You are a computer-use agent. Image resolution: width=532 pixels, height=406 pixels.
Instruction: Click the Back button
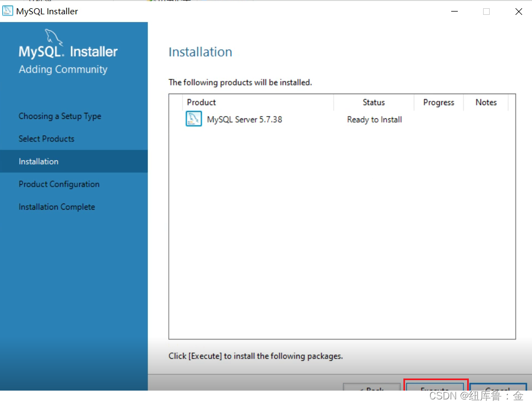pos(372,387)
